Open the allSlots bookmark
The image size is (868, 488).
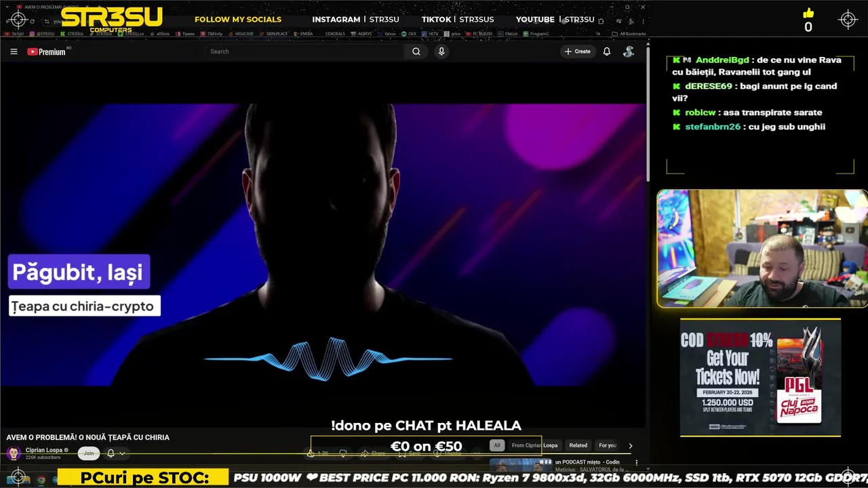pyautogui.click(x=160, y=33)
